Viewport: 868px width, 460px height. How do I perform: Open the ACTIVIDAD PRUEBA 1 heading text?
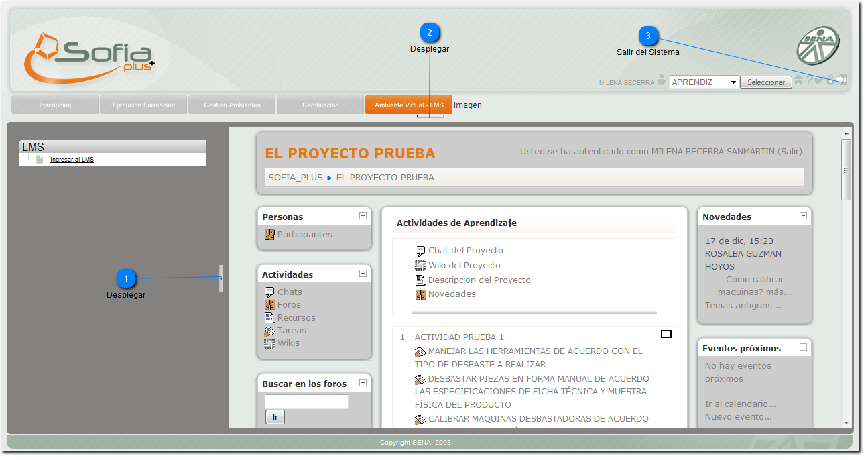(459, 337)
